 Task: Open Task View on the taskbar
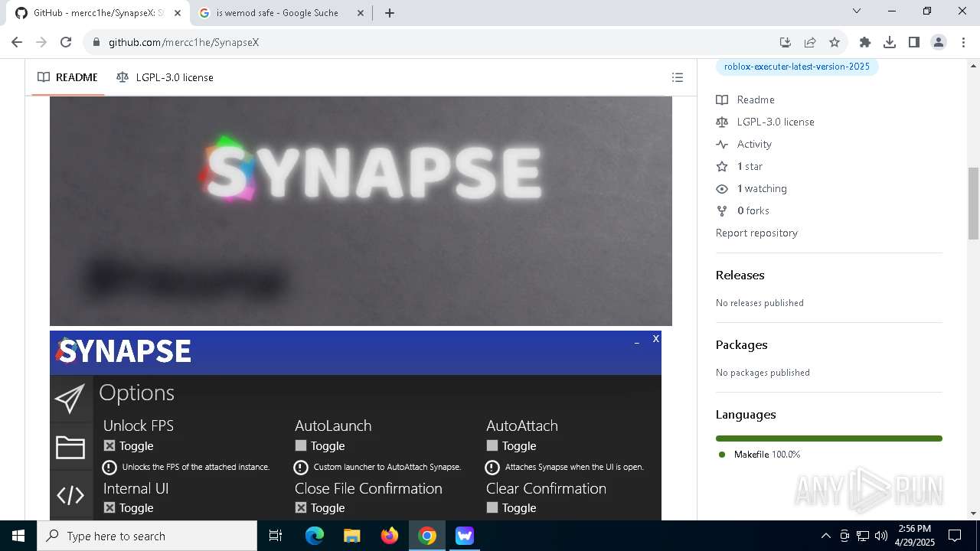tap(276, 536)
